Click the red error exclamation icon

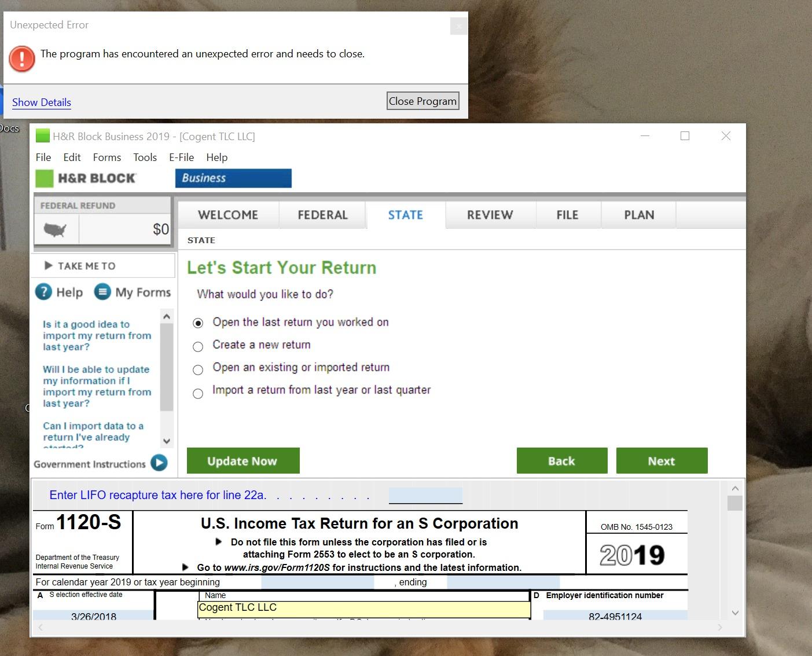click(22, 58)
